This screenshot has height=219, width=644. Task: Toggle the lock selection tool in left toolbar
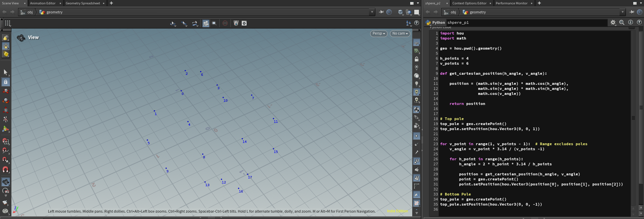coord(6,82)
